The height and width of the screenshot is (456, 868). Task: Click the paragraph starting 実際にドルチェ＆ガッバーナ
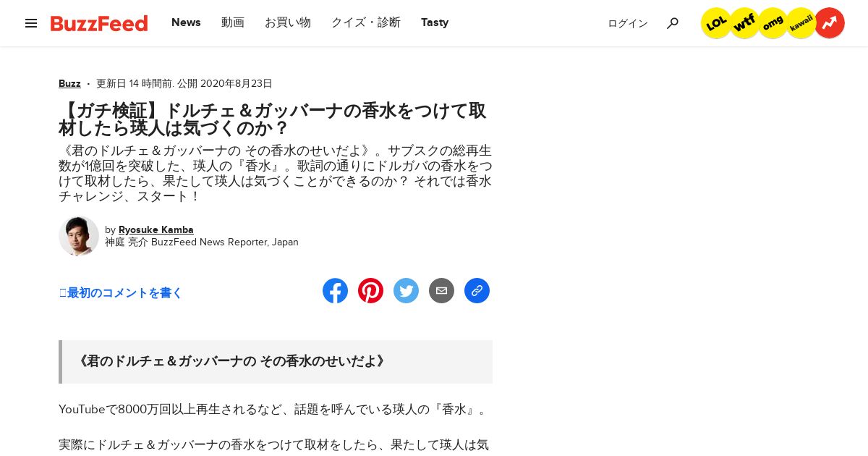coord(273,445)
